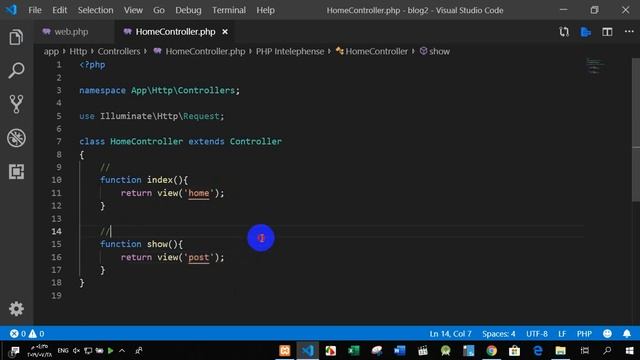Click the namespace App\Http\Controllers text
The image size is (640, 360).
click(159, 91)
